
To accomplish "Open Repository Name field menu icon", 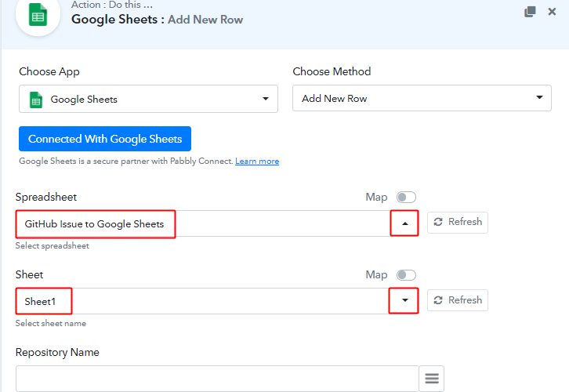I will click(432, 379).
